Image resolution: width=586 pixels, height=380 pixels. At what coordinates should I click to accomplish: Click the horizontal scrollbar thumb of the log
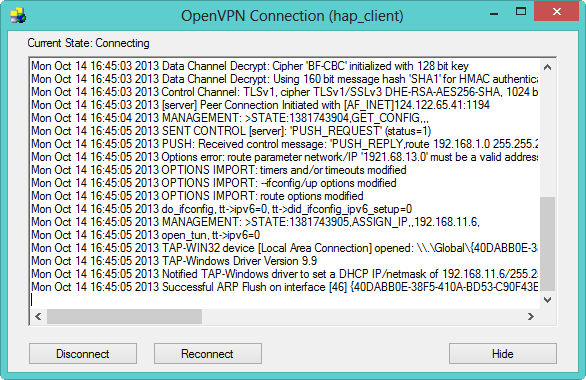coord(124,316)
